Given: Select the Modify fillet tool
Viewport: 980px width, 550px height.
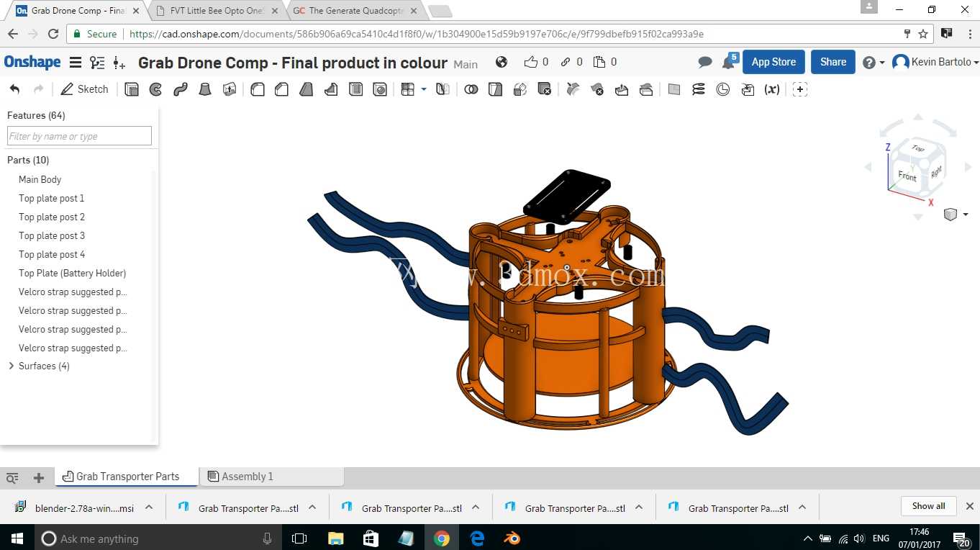Looking at the screenshot, I should click(x=573, y=89).
